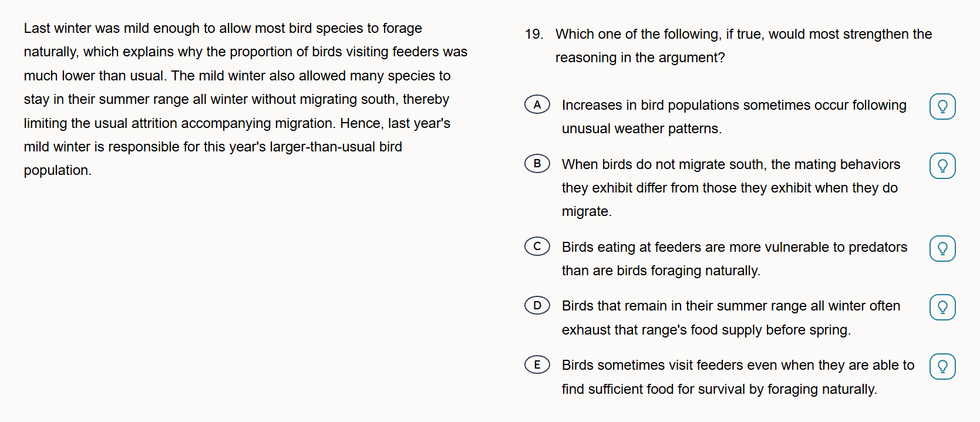Mark answer choice C circle

537,247
